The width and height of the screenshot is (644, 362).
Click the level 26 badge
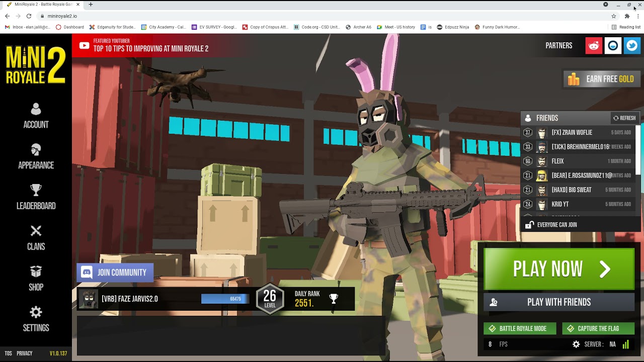[270, 299]
